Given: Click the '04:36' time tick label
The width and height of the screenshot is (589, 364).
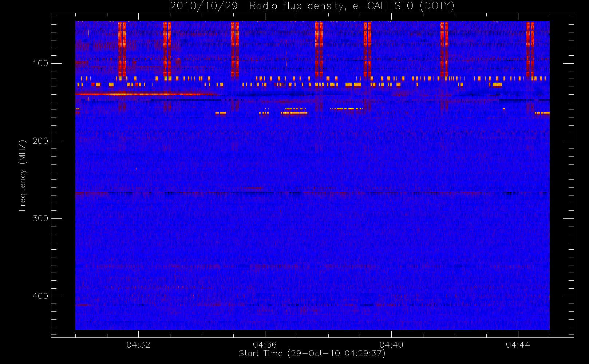Looking at the screenshot, I should (x=265, y=345).
